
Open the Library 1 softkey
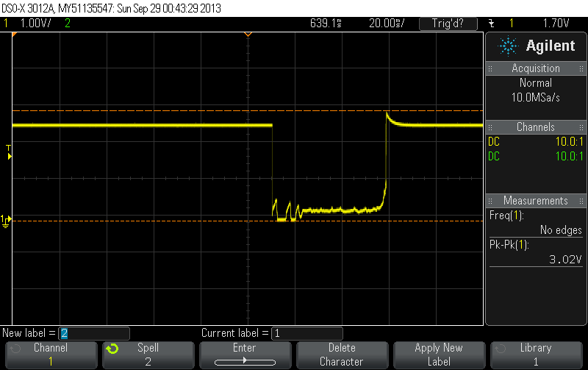click(x=535, y=355)
